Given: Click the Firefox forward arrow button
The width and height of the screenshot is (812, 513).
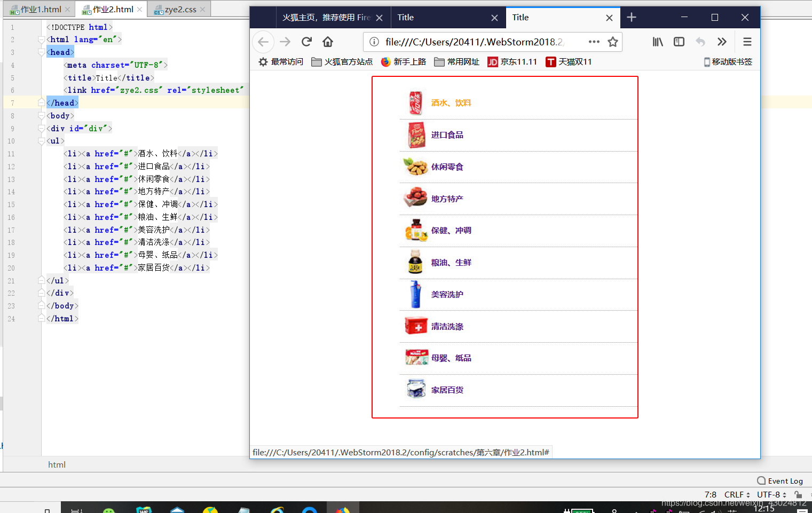Looking at the screenshot, I should tap(285, 42).
